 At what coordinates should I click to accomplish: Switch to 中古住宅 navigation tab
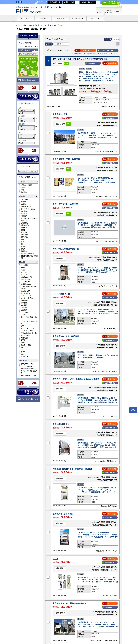point(43,18)
